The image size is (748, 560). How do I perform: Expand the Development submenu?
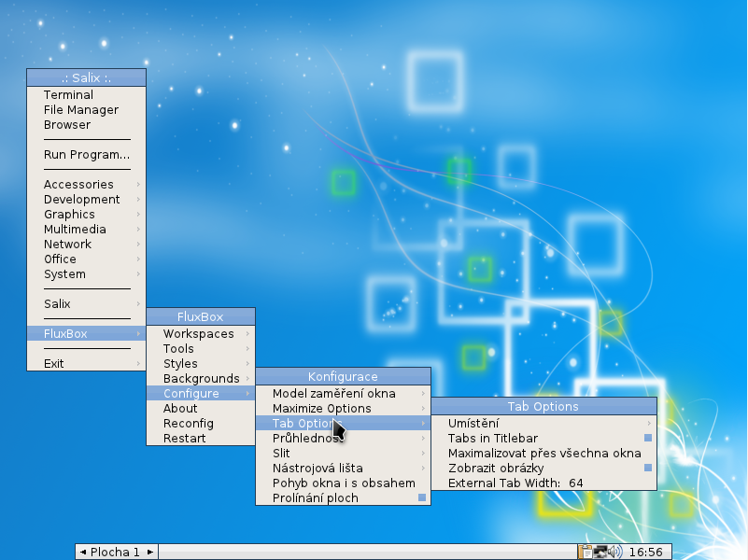(x=86, y=199)
